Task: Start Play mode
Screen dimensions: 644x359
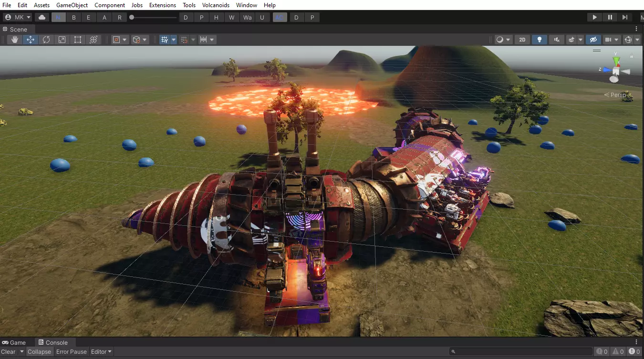Action: [594, 17]
